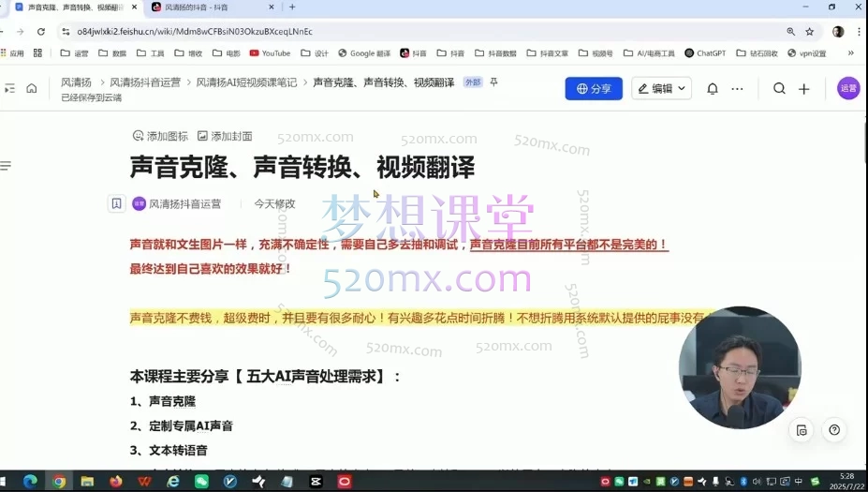Open the Chrome profile avatar
Image resolution: width=868 pixels, height=492 pixels.
point(838,32)
